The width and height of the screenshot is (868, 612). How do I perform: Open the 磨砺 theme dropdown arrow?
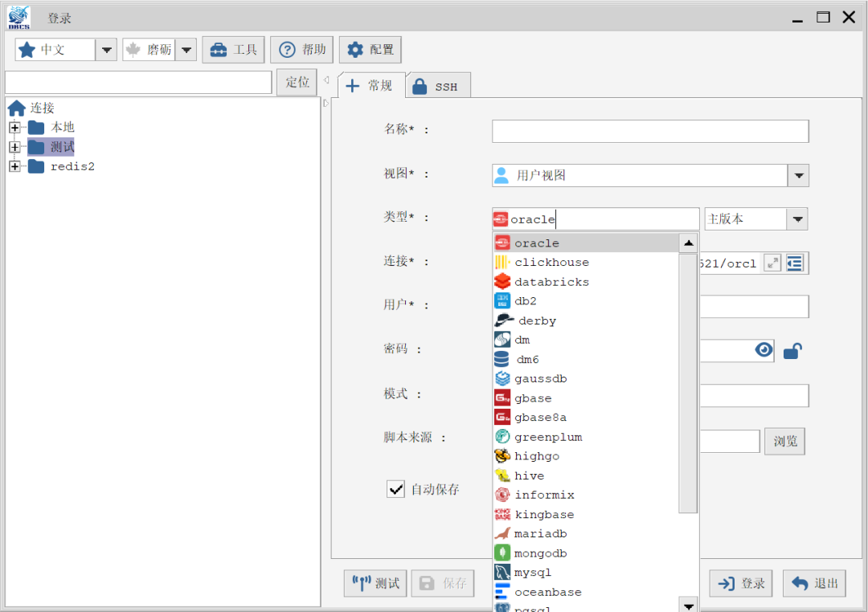[x=186, y=50]
